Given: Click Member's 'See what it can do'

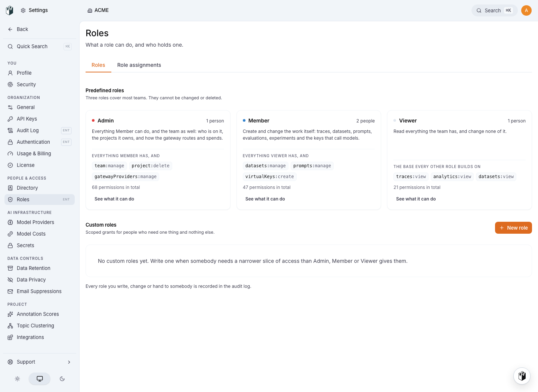Looking at the screenshot, I should tap(265, 199).
